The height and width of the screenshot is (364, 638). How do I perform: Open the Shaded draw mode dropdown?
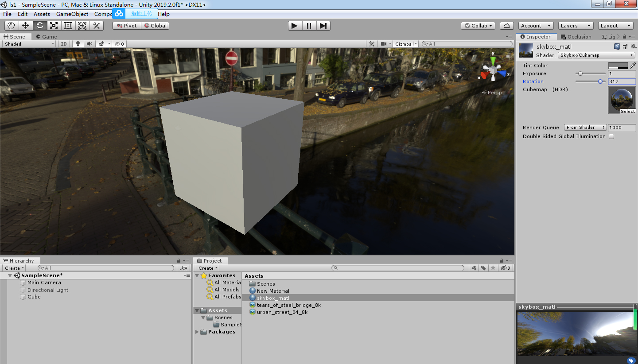(x=29, y=44)
